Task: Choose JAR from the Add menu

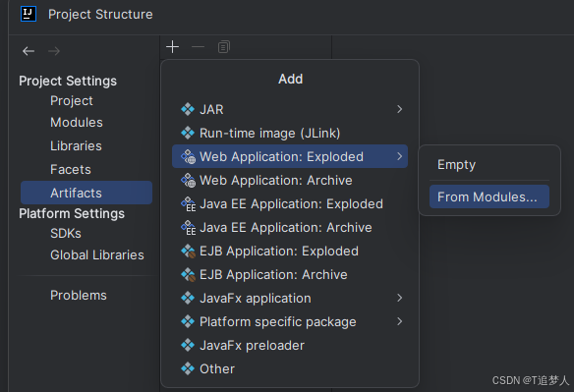Action: coord(290,109)
